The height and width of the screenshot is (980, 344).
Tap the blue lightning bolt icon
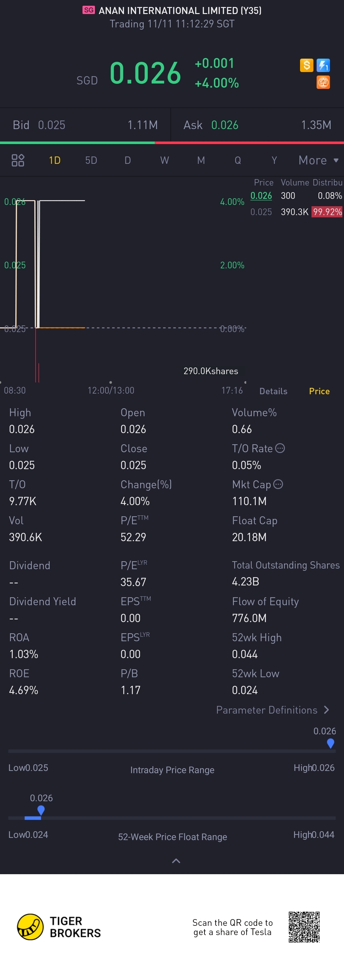click(323, 65)
